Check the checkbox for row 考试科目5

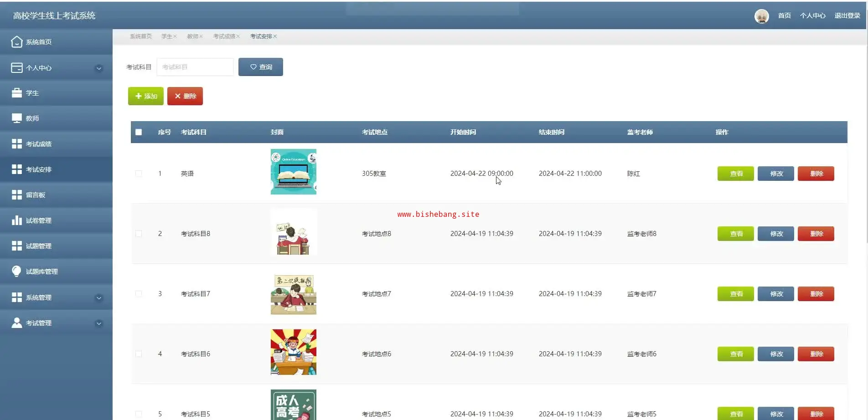click(139, 414)
